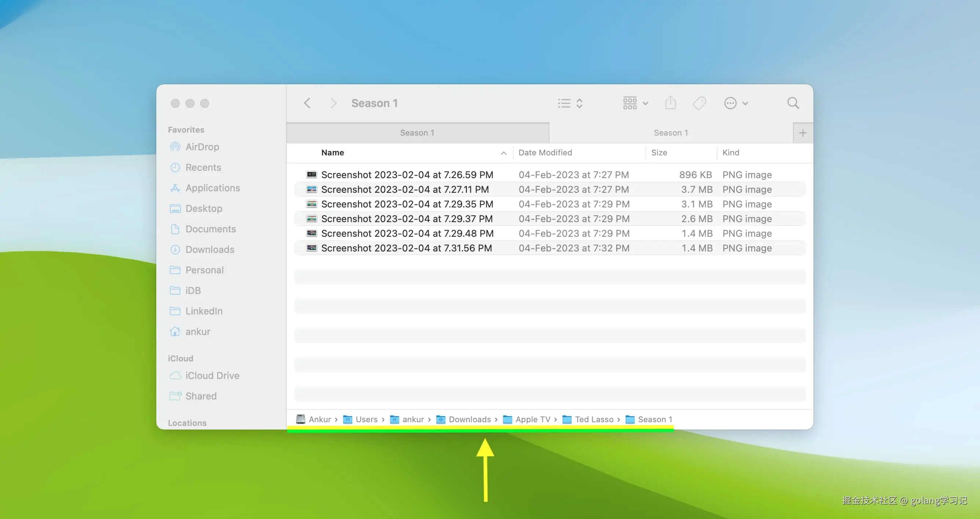Go back with the left chevron
This screenshot has width=980, height=519.
click(x=307, y=103)
